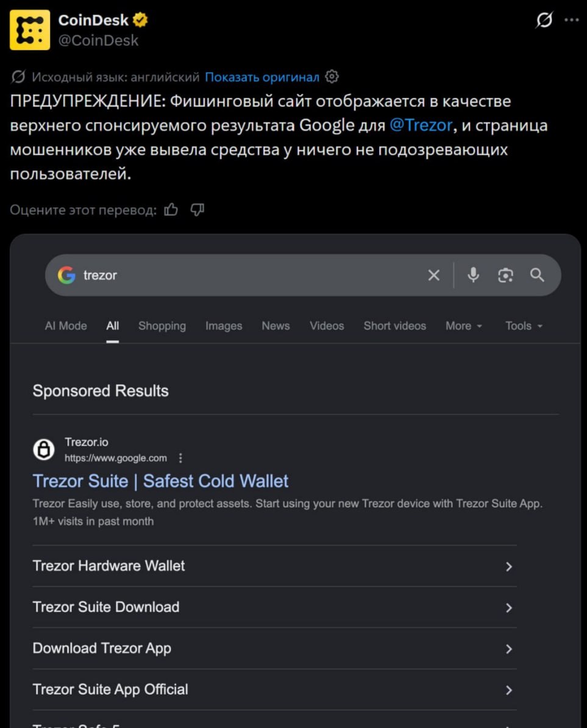The image size is (587, 728).
Task: Click the magnifier search icon
Action: tap(537, 275)
